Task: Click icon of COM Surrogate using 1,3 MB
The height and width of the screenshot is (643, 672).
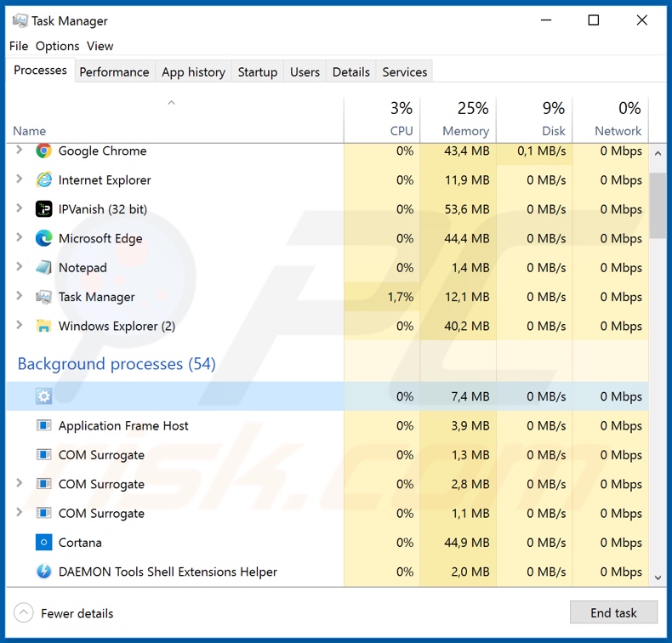Action: 43,454
